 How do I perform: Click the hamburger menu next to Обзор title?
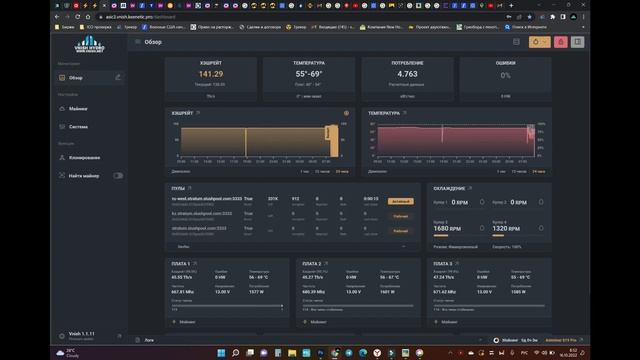pyautogui.click(x=138, y=42)
